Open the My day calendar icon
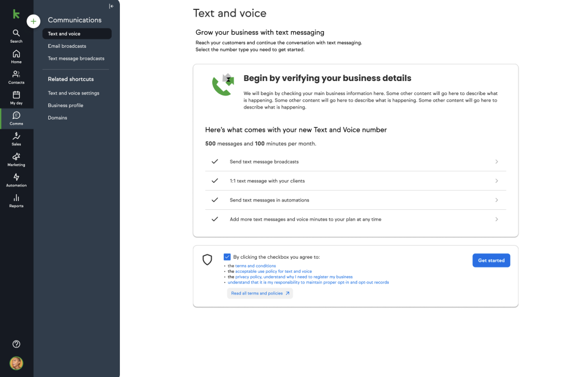 point(16,95)
